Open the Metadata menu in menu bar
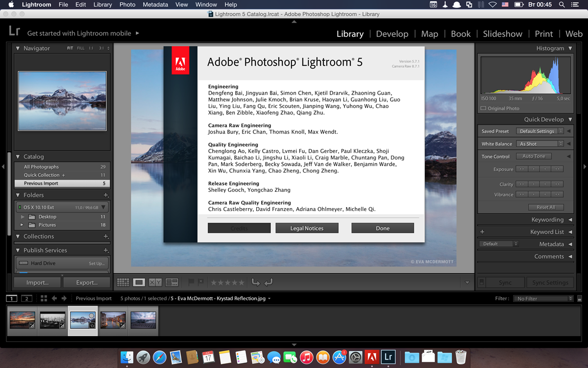Screen dimensions: 588x368 (155, 4)
